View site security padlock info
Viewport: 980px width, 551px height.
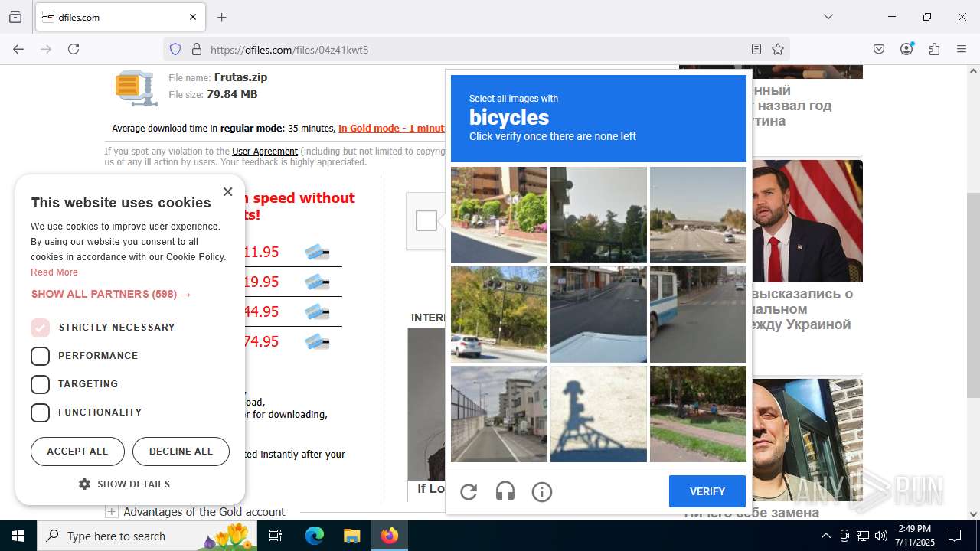[197, 49]
